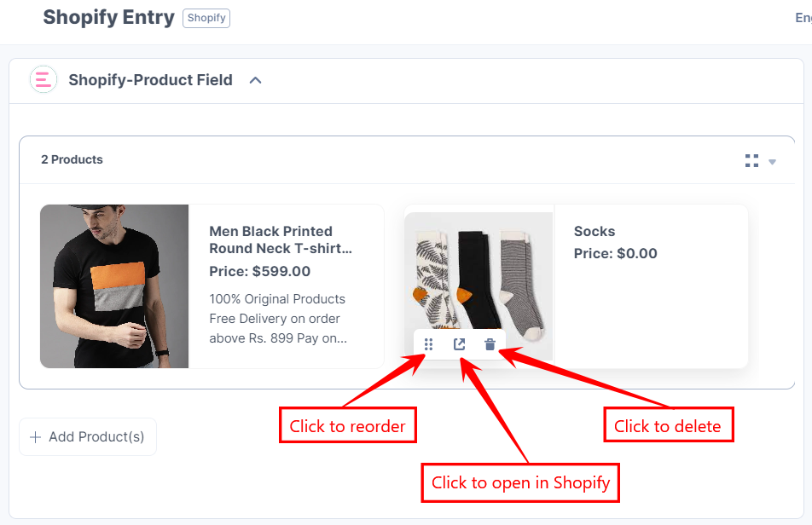Click the pink field icon beside Shopify-Product Field
The width and height of the screenshot is (812, 525).
click(43, 79)
